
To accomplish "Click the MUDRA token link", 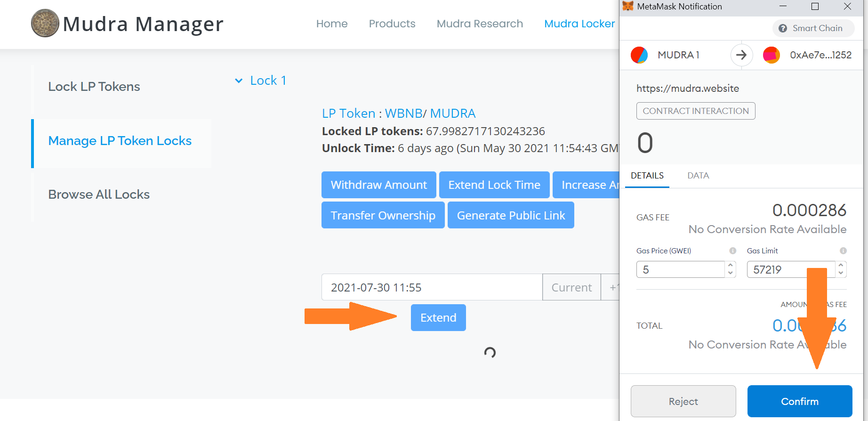I will (x=453, y=113).
